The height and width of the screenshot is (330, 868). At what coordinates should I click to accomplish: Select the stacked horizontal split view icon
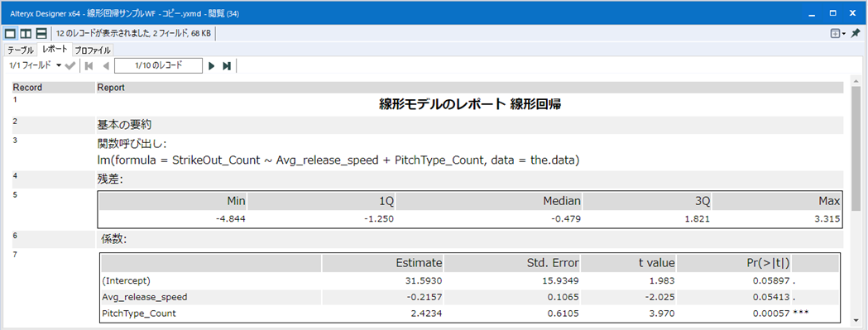[x=41, y=33]
